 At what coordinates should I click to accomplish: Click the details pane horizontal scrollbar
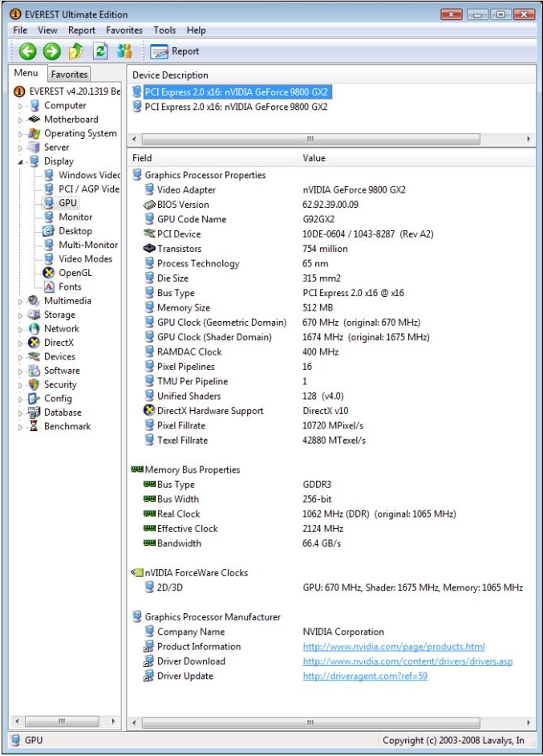(x=309, y=723)
